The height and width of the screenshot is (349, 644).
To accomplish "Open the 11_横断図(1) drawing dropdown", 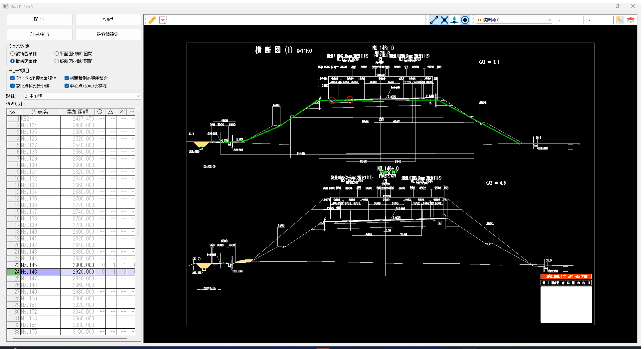I will [x=514, y=20].
